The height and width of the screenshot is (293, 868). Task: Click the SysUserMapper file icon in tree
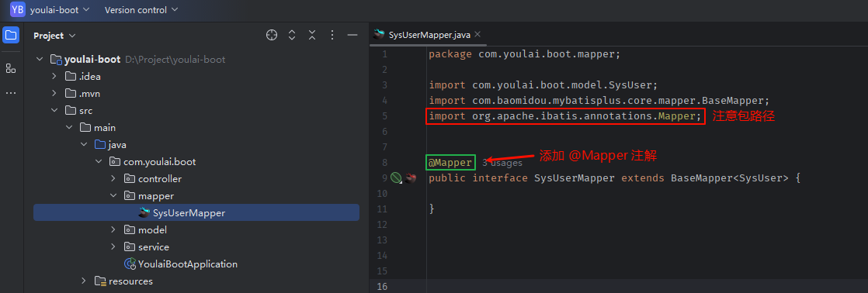click(144, 212)
